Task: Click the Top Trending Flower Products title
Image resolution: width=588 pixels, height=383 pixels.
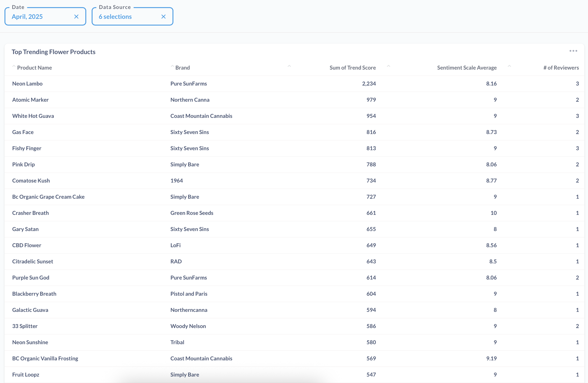Action: click(x=54, y=52)
